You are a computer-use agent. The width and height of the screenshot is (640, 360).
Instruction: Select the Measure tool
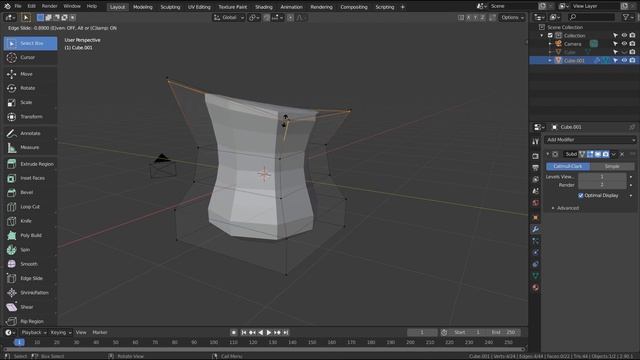[x=30, y=147]
